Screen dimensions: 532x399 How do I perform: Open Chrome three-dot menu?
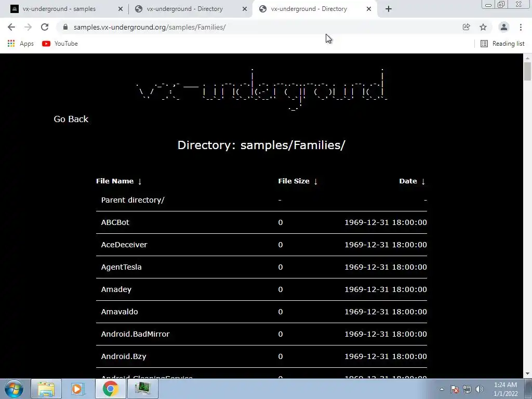(521, 27)
